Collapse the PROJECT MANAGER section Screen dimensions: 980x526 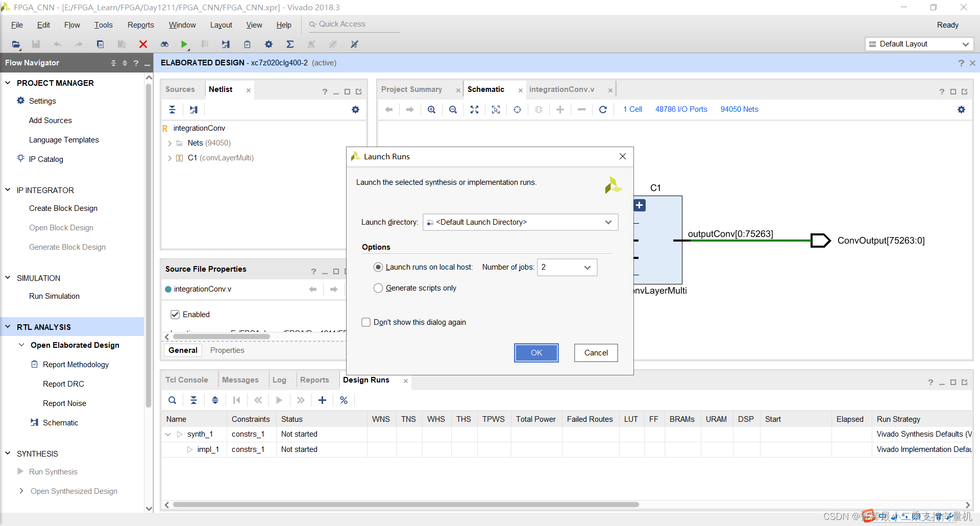[8, 83]
